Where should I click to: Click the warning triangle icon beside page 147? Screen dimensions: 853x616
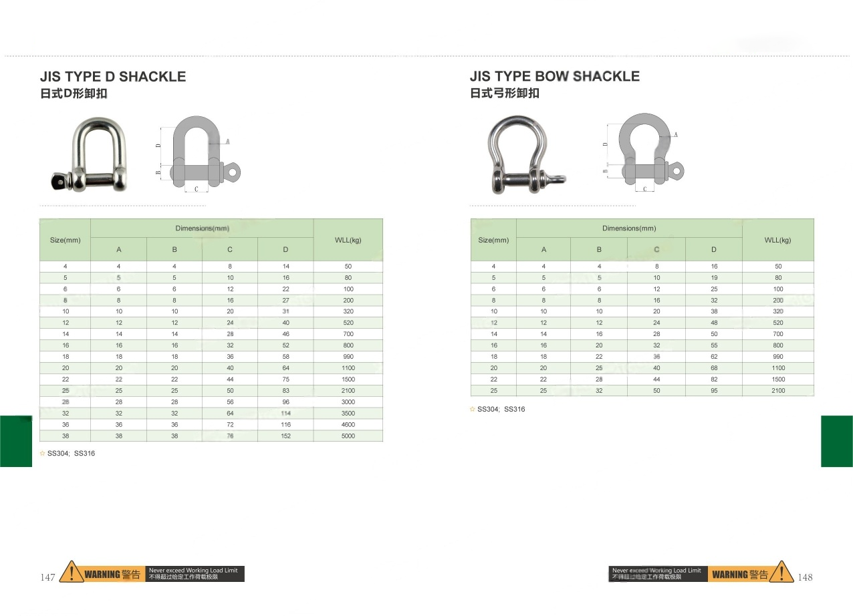pos(71,573)
